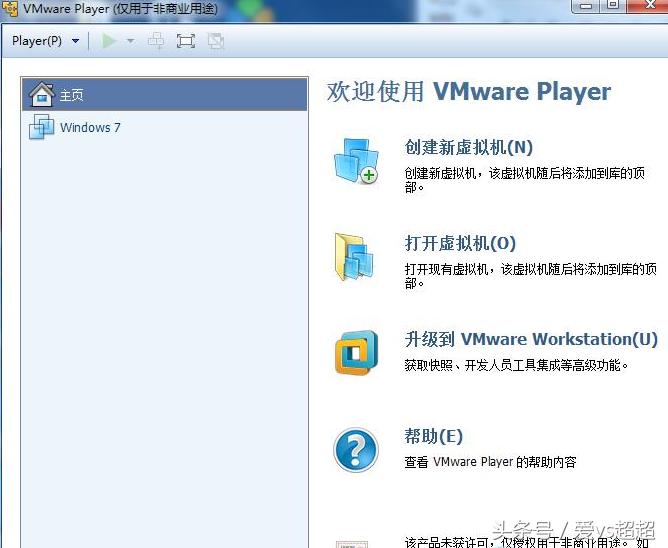668x548 pixels.
Task: Close the VMware Player window
Action: (x=648, y=5)
